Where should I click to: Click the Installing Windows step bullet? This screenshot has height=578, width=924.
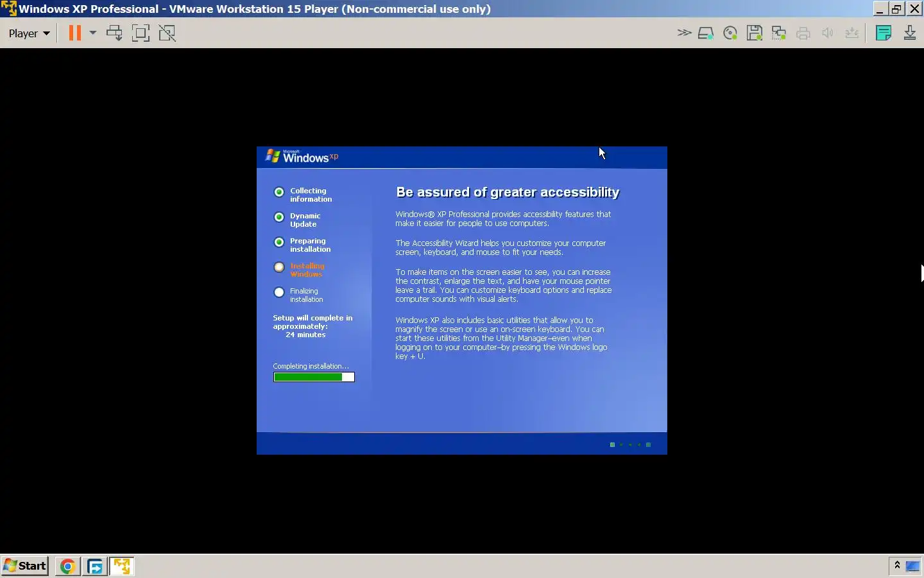(x=279, y=267)
